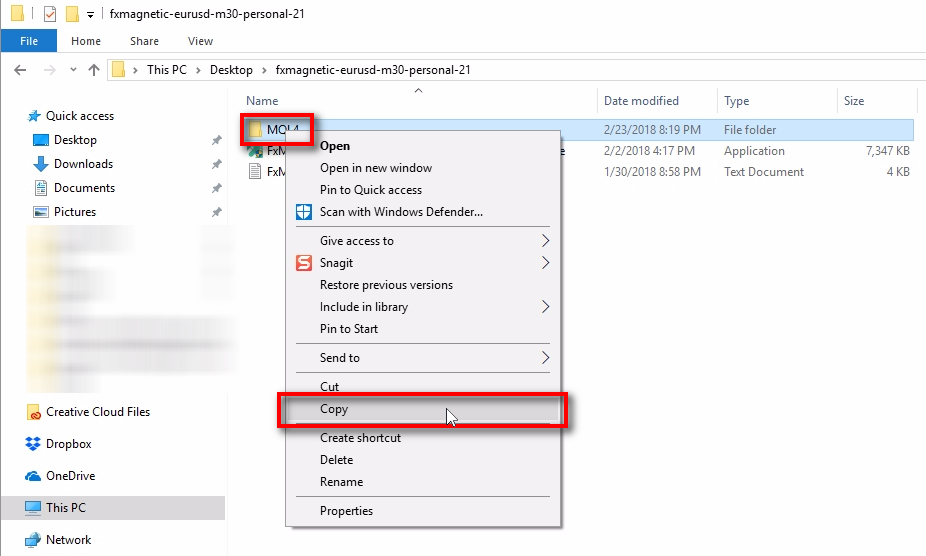Click fxmagnetic-eurusd-m30-personal-21 in address breadcrumb
Image resolution: width=926 pixels, height=556 pixels.
click(x=373, y=70)
